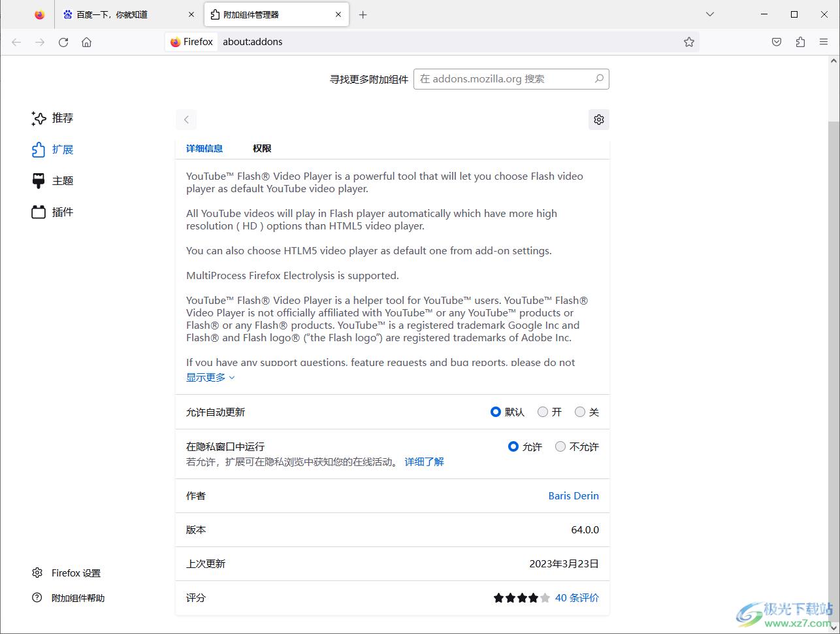Open the 主题 sidebar category

pos(53,181)
